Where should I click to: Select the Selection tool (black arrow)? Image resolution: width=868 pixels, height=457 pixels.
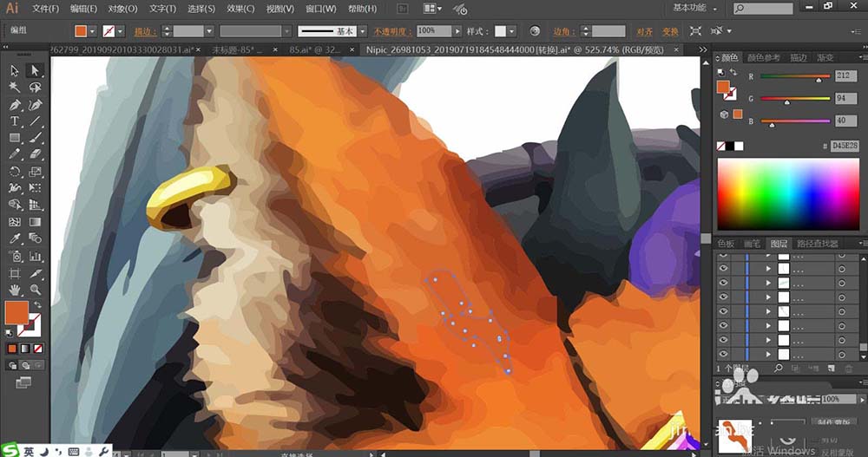pos(15,71)
